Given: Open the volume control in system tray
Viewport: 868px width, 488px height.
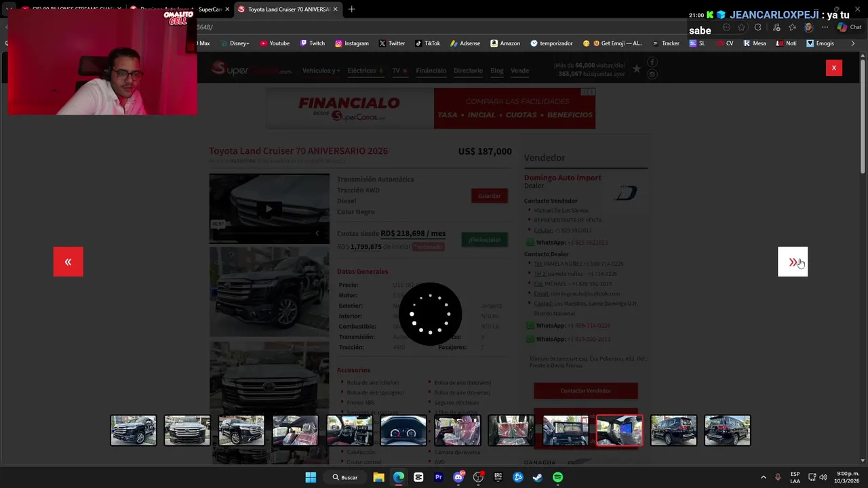Looking at the screenshot, I should (x=823, y=477).
